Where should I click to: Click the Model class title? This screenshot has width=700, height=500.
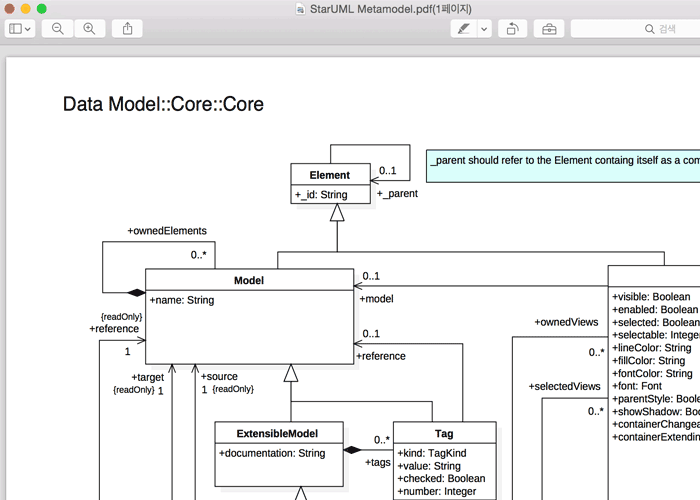click(248, 280)
